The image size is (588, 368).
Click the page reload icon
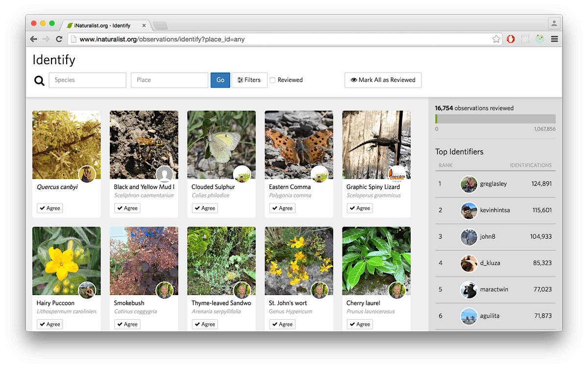click(x=59, y=39)
